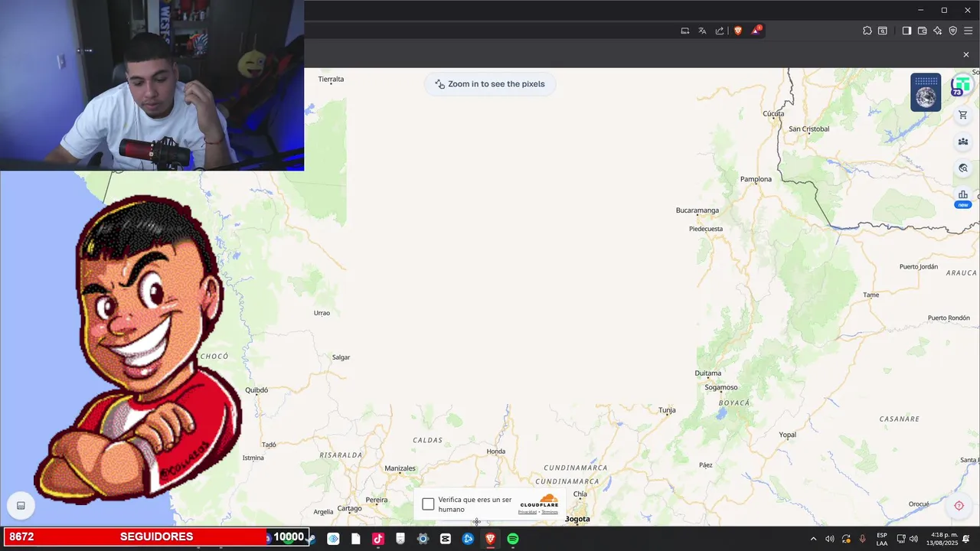
Task: Click the settings gear icon in taskbar
Action: tap(423, 539)
